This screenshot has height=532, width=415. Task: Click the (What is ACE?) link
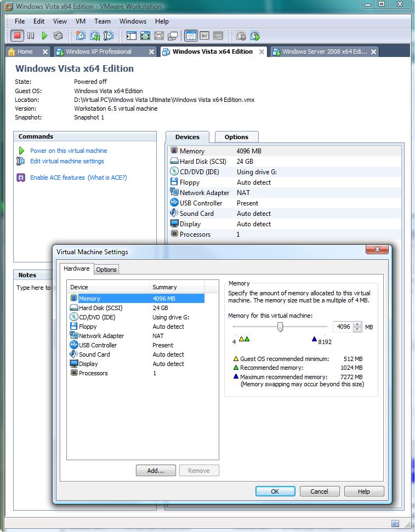coord(107,178)
